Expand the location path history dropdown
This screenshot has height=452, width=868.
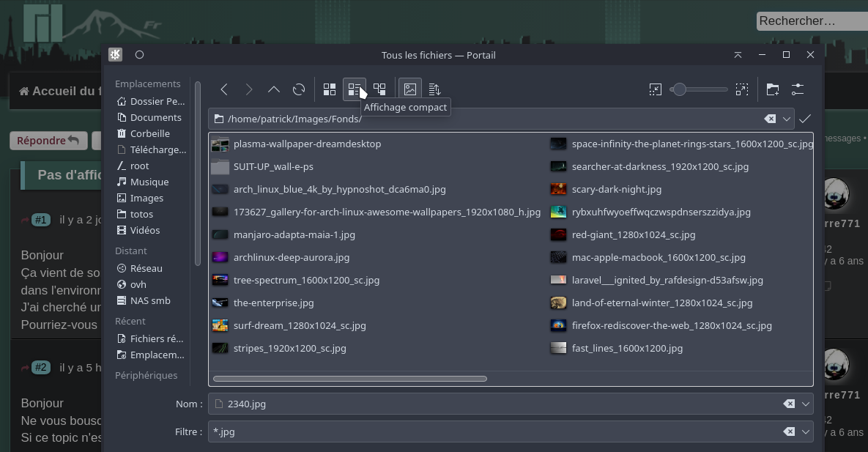[787, 119]
